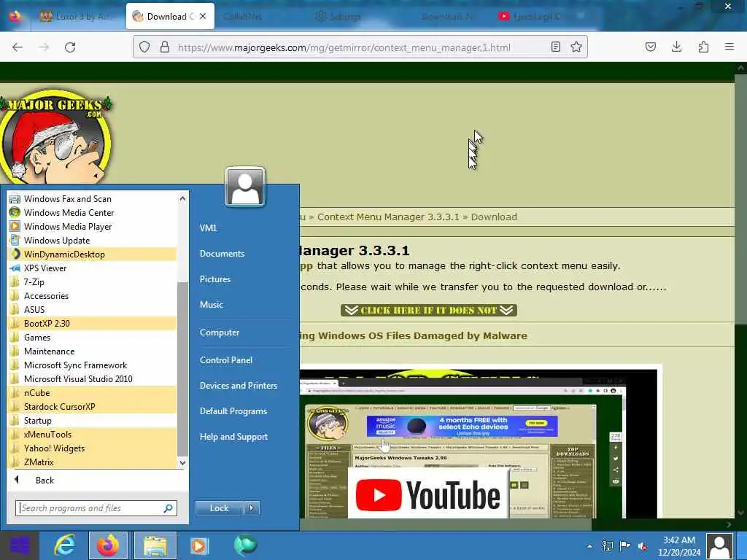
Task: Expand xMenuTools folder
Action: pyautogui.click(x=91, y=434)
